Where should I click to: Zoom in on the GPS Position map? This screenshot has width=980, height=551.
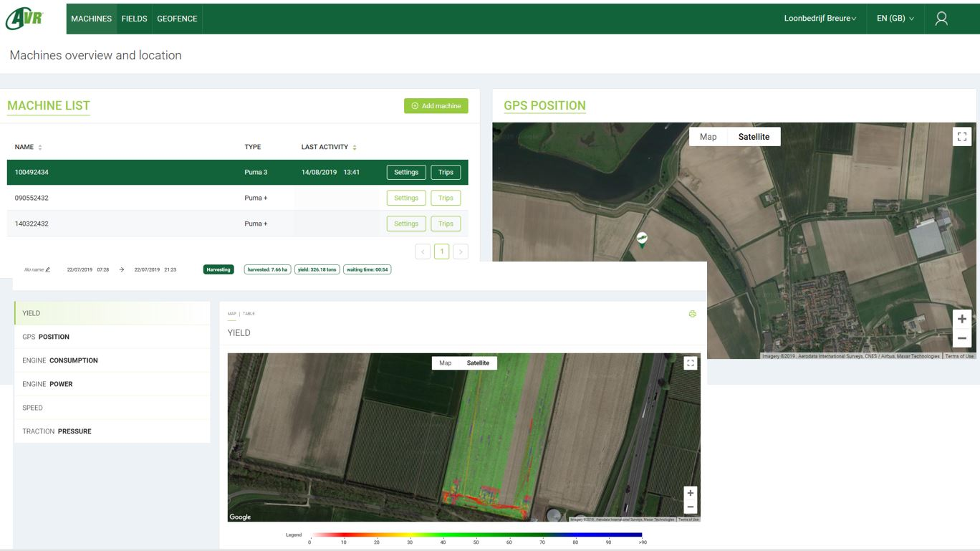tap(961, 318)
